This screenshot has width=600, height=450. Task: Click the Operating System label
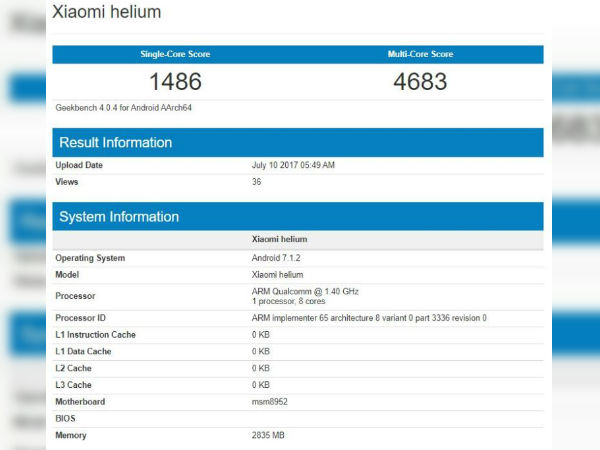[x=90, y=258]
